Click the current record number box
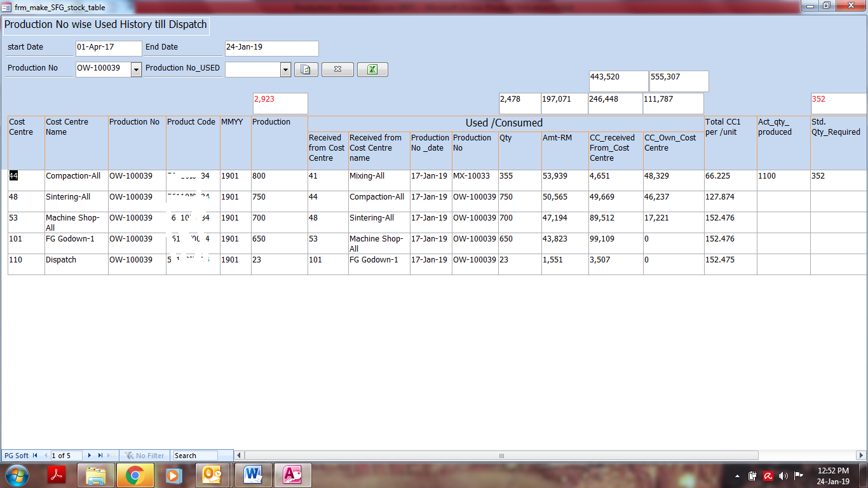 65,456
